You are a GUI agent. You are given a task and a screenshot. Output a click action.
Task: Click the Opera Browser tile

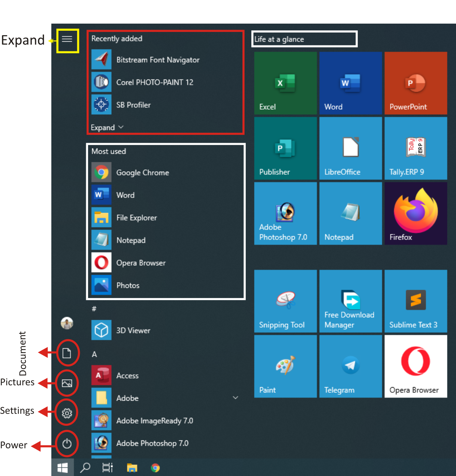click(x=416, y=367)
